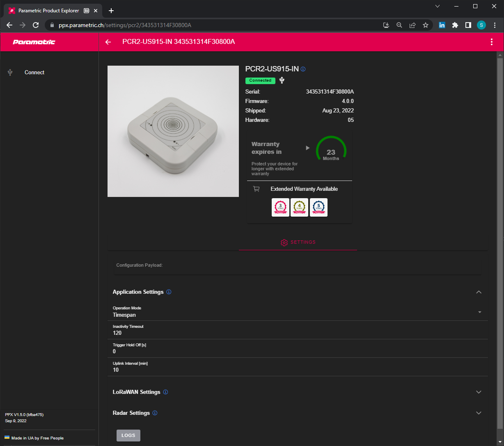Click the LoRaWAN Settings info icon
The width and height of the screenshot is (504, 446).
click(x=165, y=392)
